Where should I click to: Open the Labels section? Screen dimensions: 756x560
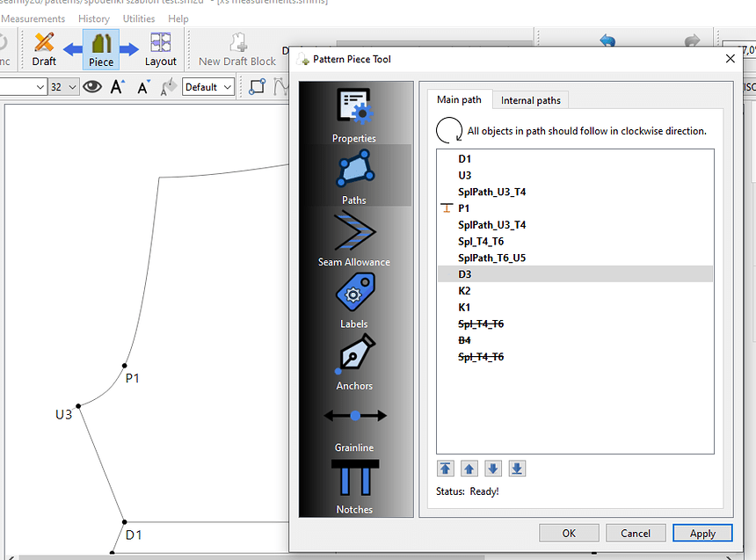(x=354, y=300)
